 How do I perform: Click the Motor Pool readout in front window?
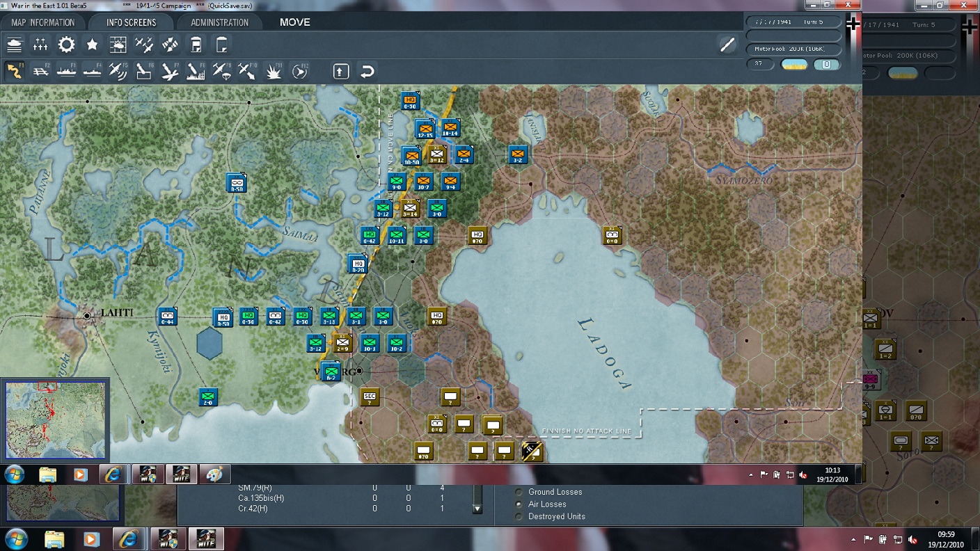tap(793, 49)
